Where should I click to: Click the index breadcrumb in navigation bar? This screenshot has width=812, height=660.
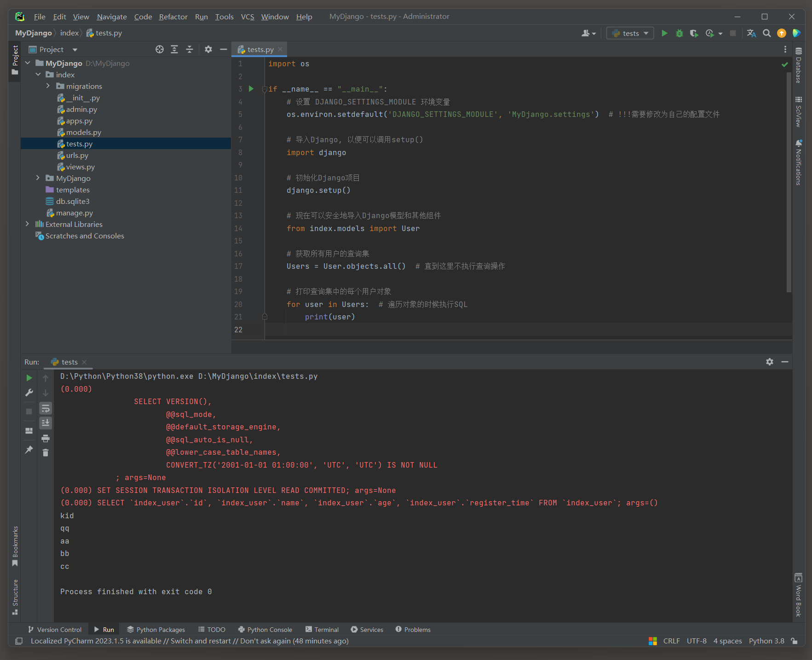pos(69,33)
